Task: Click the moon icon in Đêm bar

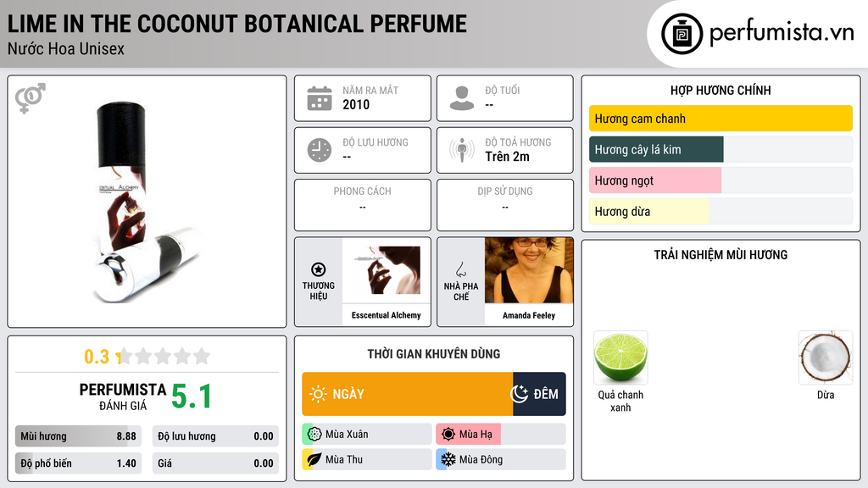Action: pos(519,394)
